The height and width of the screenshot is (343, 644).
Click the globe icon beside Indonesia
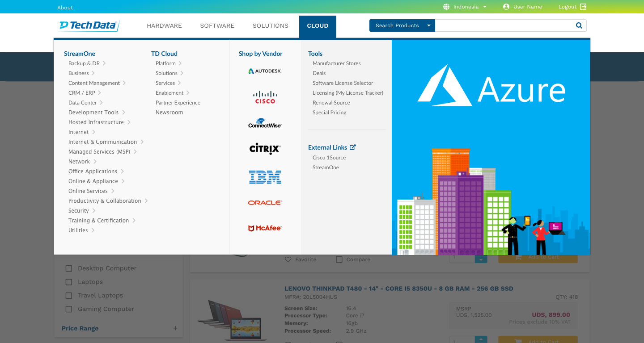[446, 7]
